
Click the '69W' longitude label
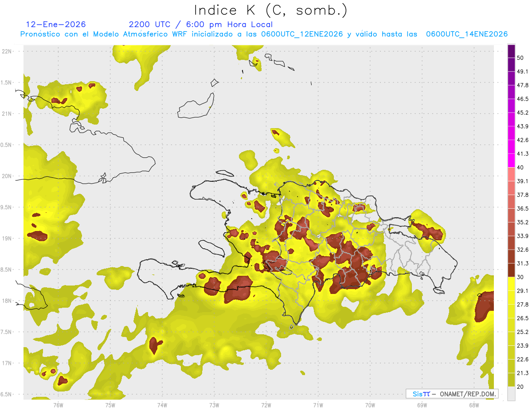[422, 404]
